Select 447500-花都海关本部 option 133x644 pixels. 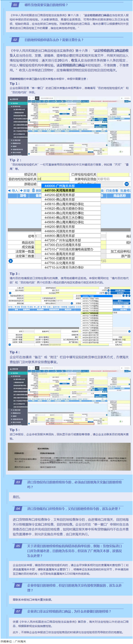coord(71,258)
